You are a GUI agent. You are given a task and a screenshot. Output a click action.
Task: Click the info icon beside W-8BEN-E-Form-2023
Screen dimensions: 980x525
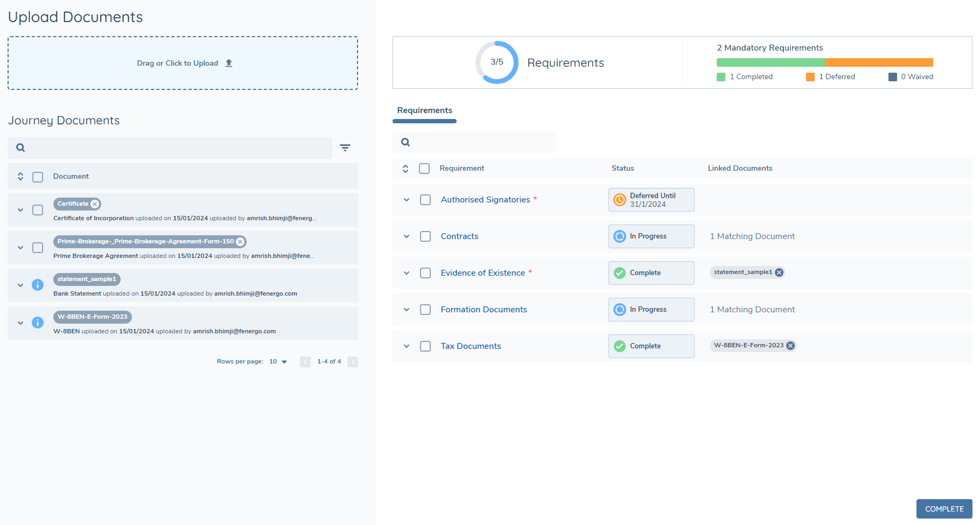point(38,323)
